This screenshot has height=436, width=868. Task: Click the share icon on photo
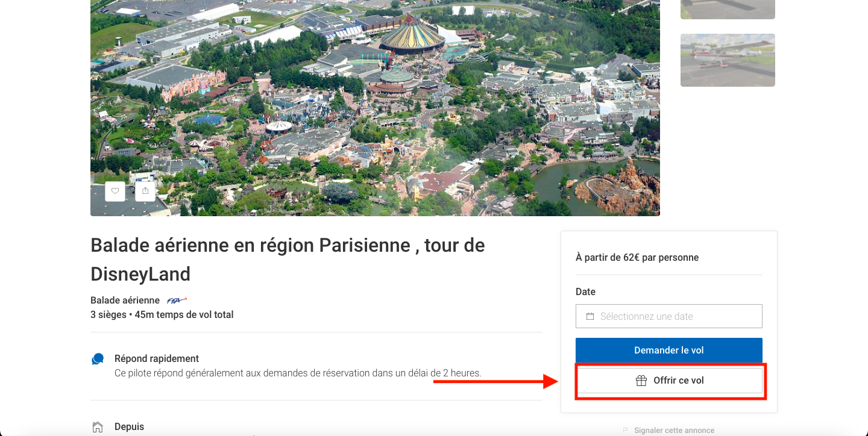point(145,191)
